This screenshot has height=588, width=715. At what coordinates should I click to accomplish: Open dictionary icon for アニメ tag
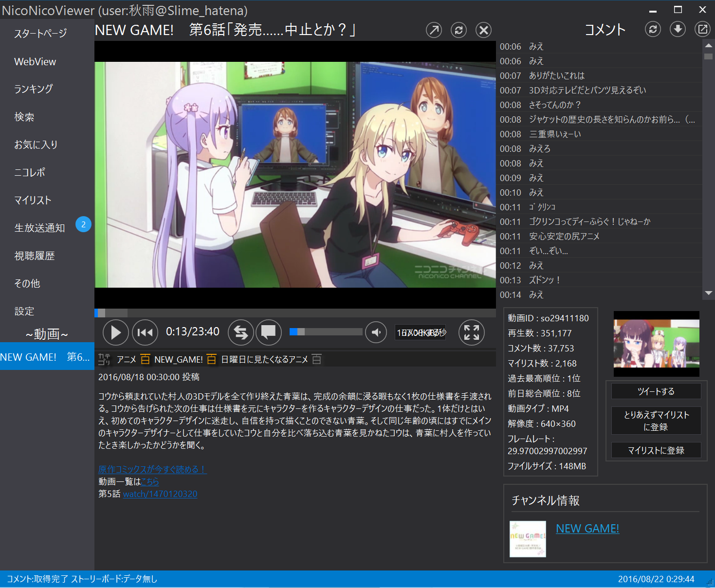(145, 359)
